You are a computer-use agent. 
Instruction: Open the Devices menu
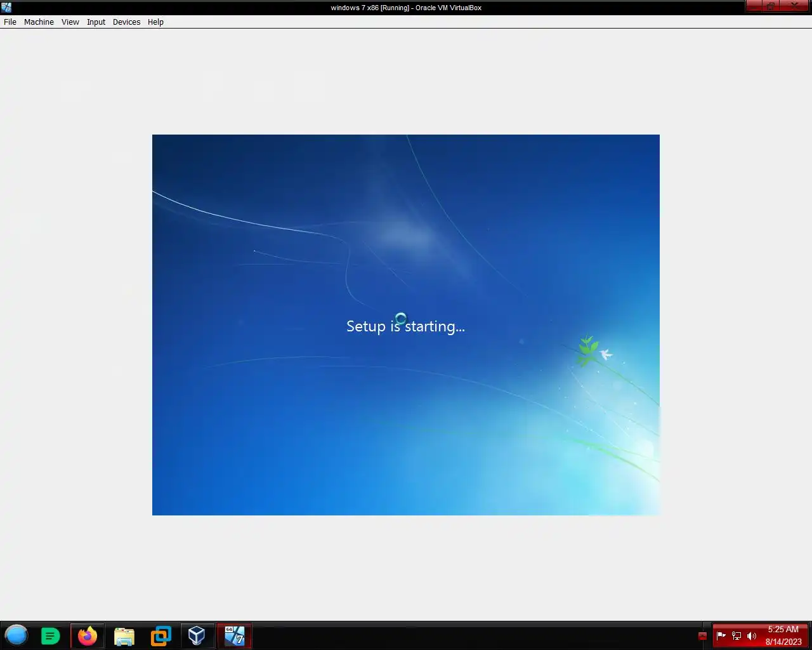click(x=126, y=22)
